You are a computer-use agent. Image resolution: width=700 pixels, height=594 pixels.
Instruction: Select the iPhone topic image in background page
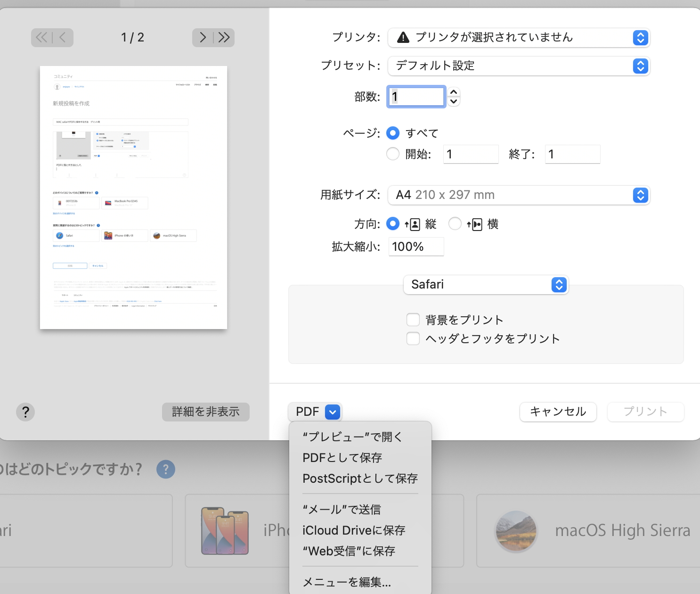point(225,531)
